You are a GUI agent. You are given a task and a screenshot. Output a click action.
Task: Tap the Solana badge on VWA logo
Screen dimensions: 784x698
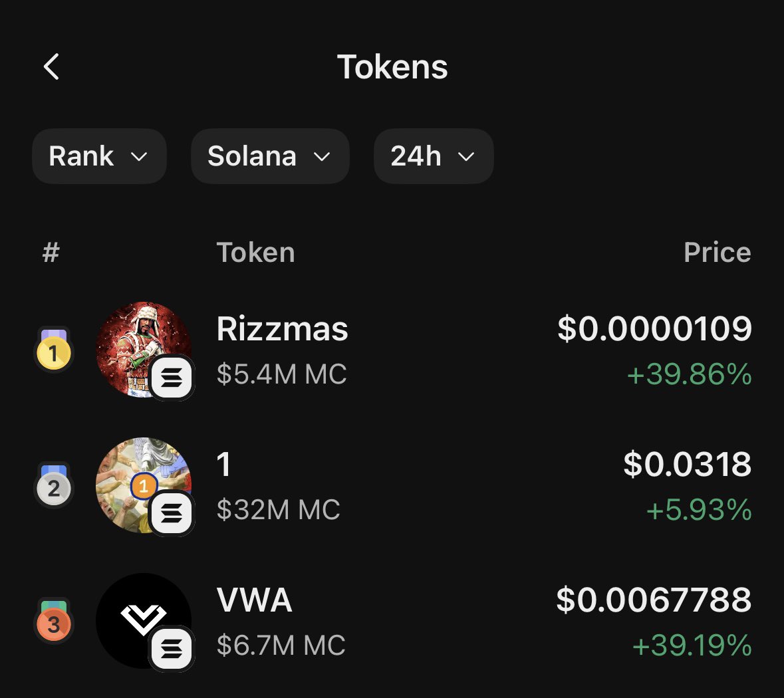[x=172, y=649]
